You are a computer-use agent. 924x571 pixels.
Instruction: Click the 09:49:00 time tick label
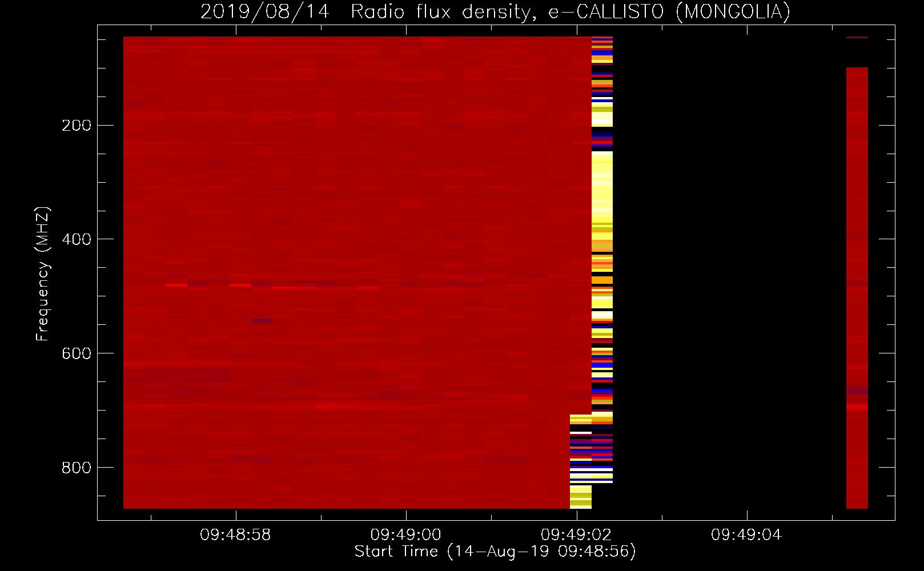406,535
